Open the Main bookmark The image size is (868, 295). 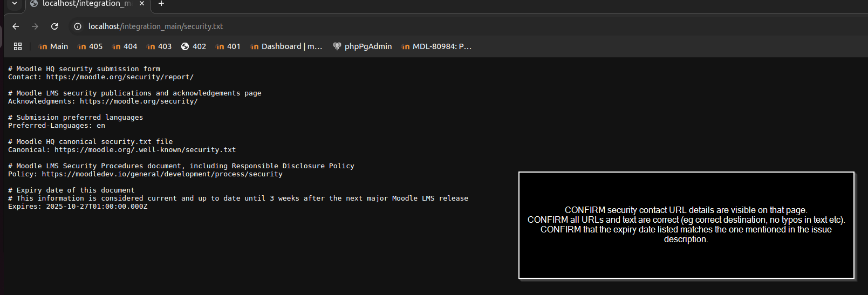click(53, 46)
